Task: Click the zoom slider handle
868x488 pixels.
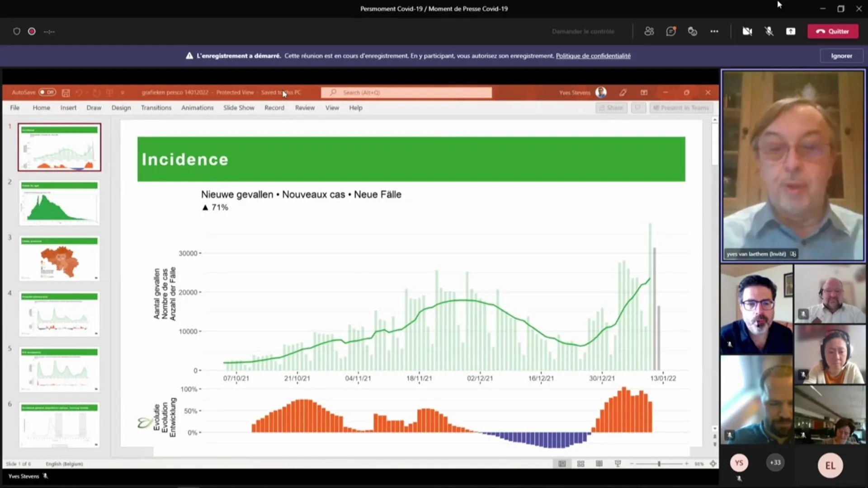Action: click(659, 464)
